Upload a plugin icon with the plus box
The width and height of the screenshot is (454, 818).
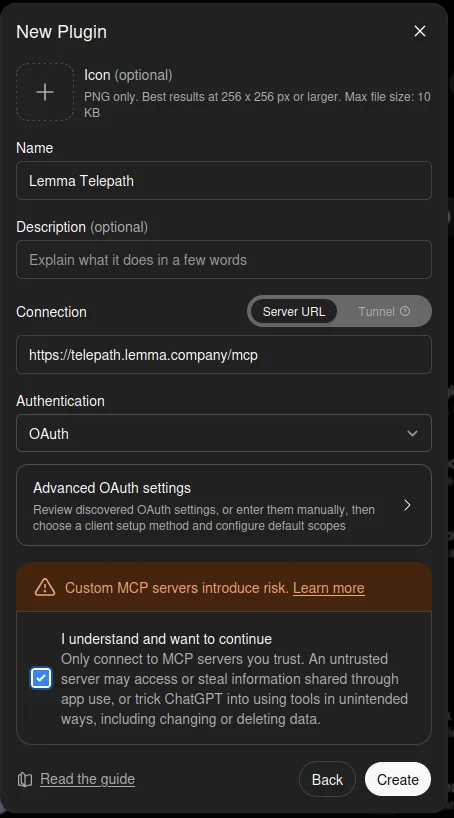point(45,92)
